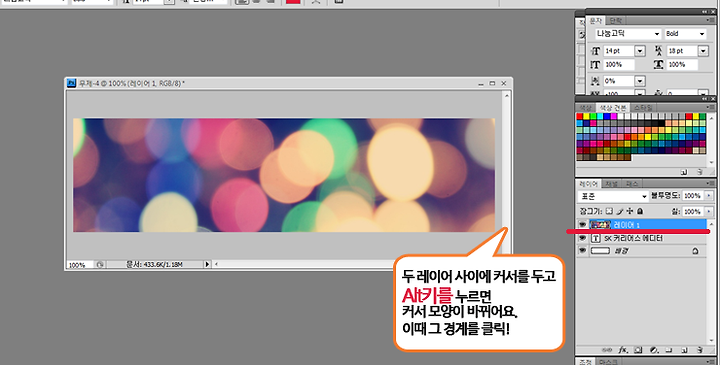Pick the red swatch in first row
The image size is (720, 365).
(x=579, y=116)
